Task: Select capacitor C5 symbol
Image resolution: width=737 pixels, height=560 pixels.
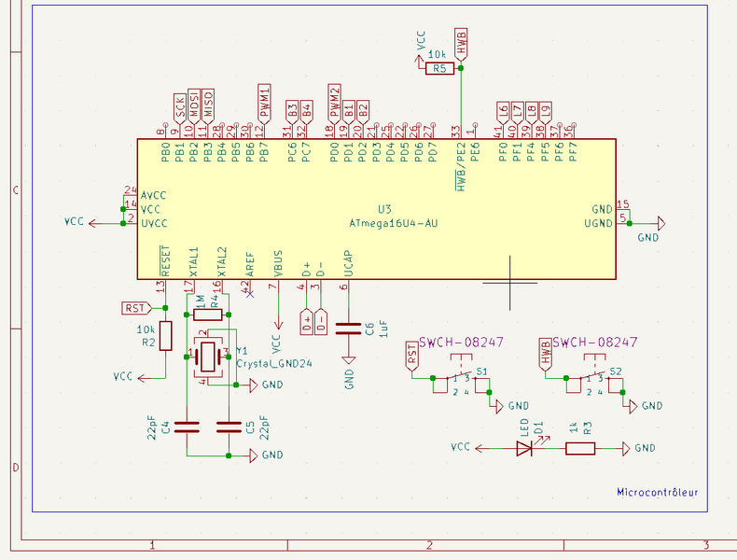Action: coord(229,427)
